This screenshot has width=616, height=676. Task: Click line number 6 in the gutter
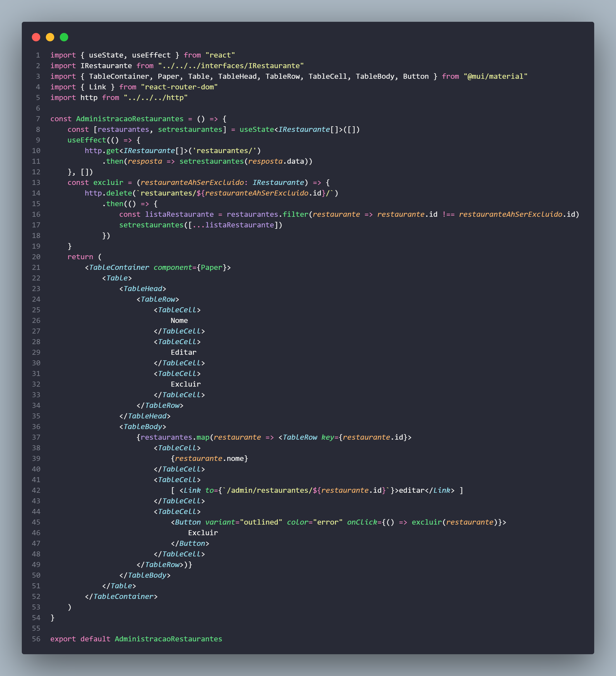(38, 108)
